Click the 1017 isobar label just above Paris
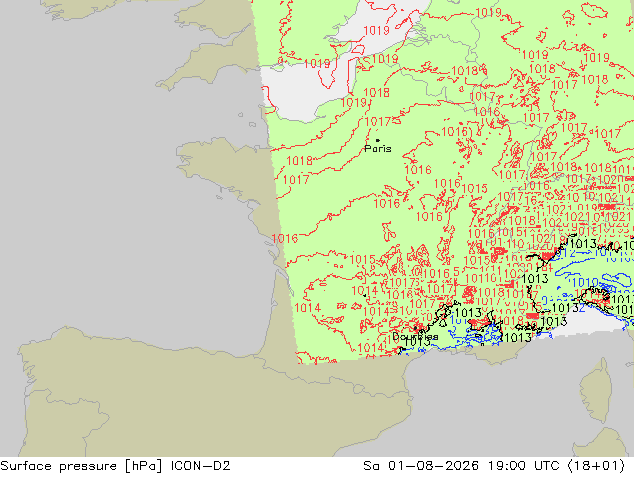The height and width of the screenshot is (490, 634). (x=378, y=122)
